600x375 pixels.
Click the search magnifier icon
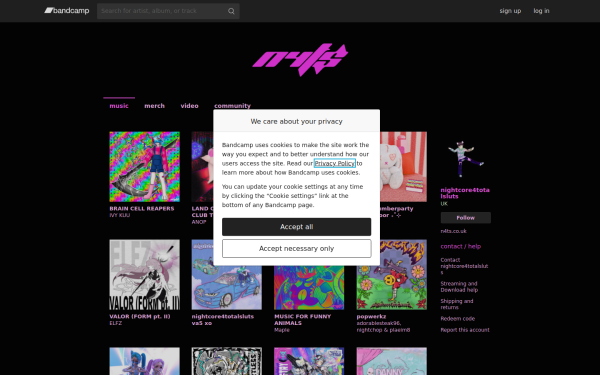[x=231, y=11]
